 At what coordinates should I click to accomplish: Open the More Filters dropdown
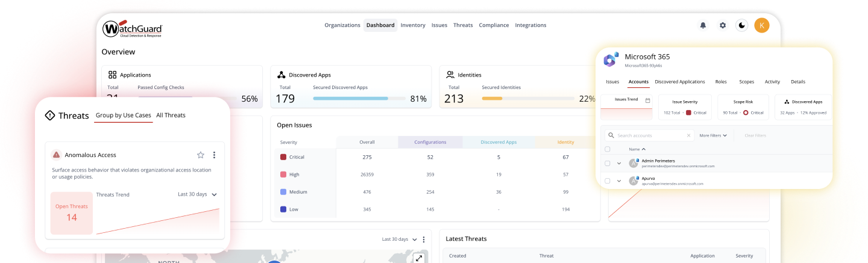[x=713, y=135]
